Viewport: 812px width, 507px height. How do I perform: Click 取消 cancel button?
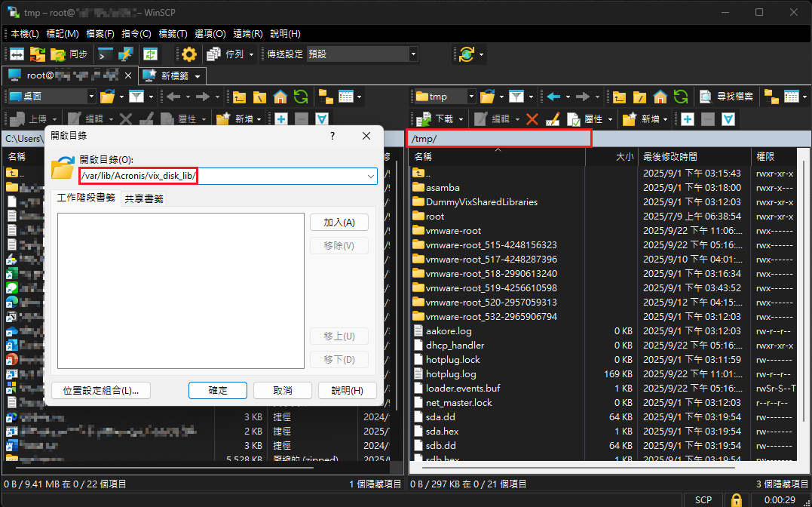(x=283, y=390)
